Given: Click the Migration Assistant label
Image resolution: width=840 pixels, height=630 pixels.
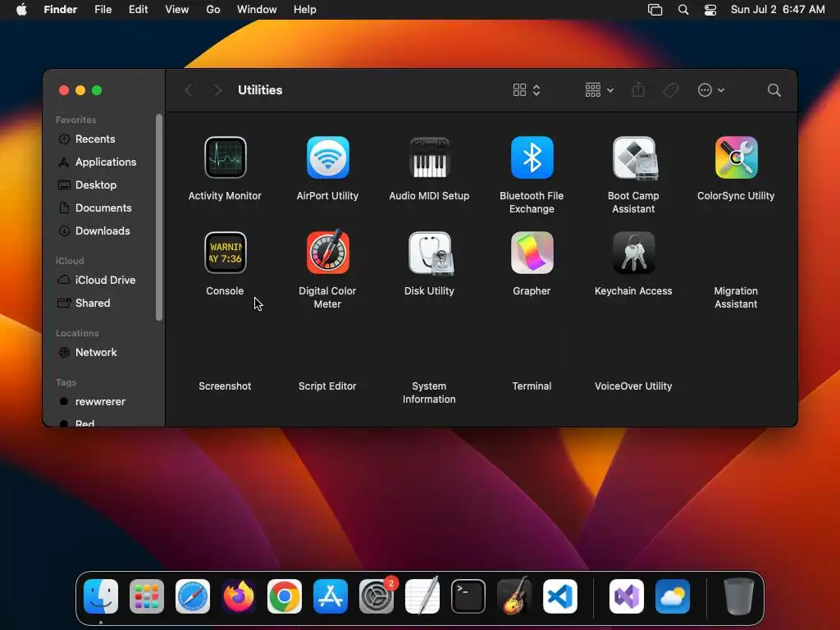Looking at the screenshot, I should (x=736, y=297).
